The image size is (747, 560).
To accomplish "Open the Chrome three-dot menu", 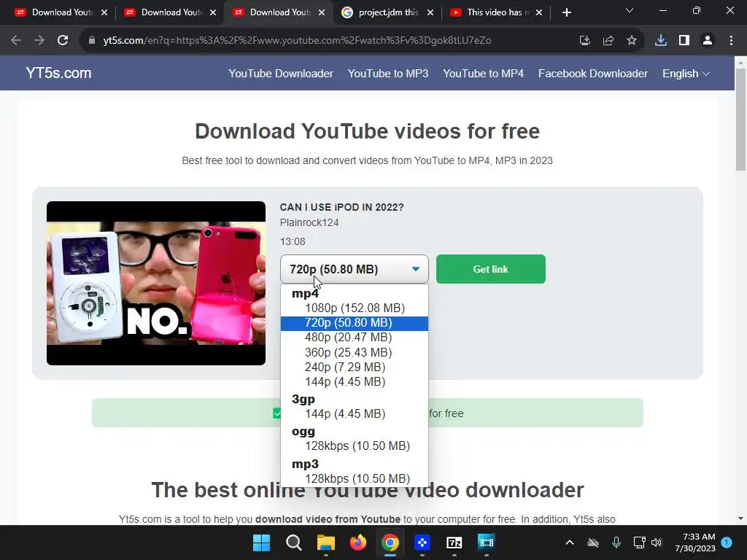I will [x=731, y=41].
